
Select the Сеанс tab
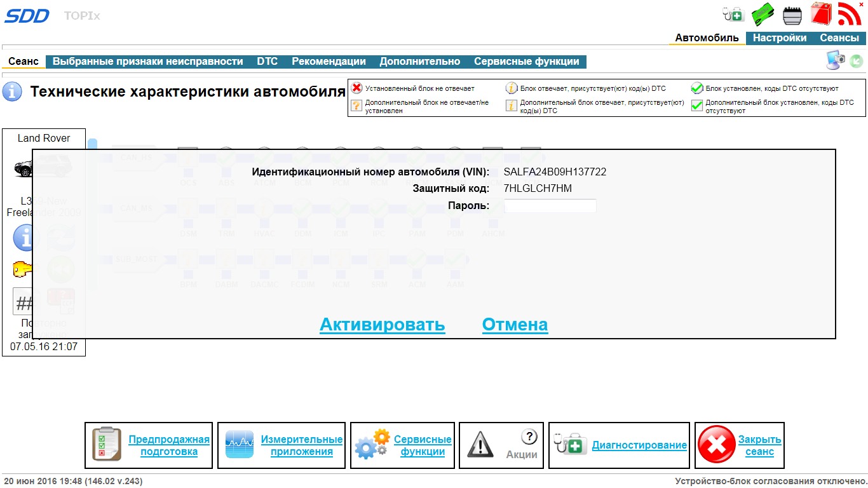pyautogui.click(x=24, y=62)
